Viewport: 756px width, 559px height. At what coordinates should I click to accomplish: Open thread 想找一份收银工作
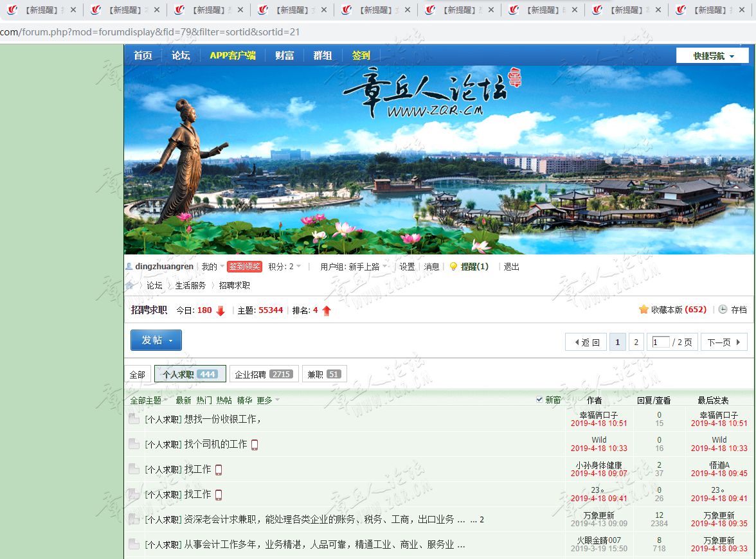pos(222,419)
